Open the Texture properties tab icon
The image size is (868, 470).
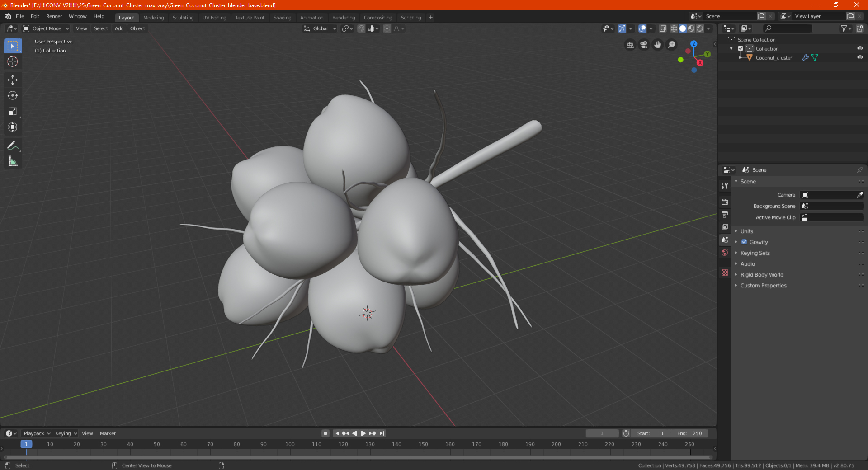coord(725,273)
